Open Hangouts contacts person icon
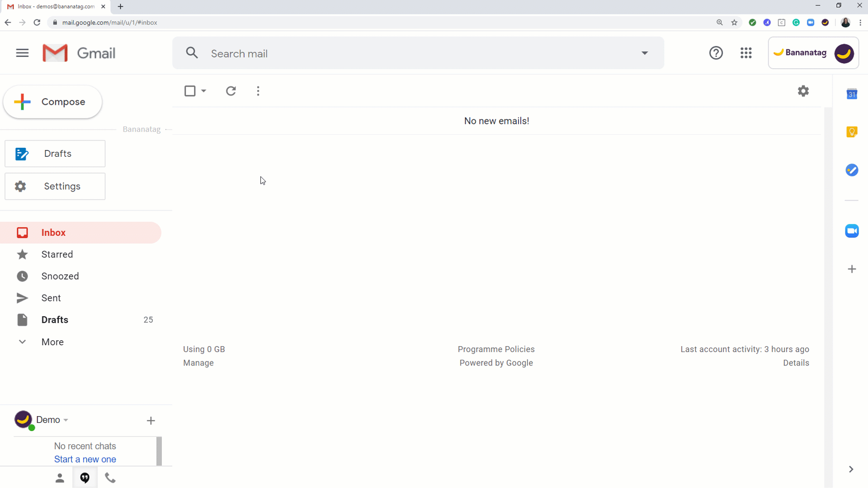Screen dimensions: 868x488 (x=60, y=478)
